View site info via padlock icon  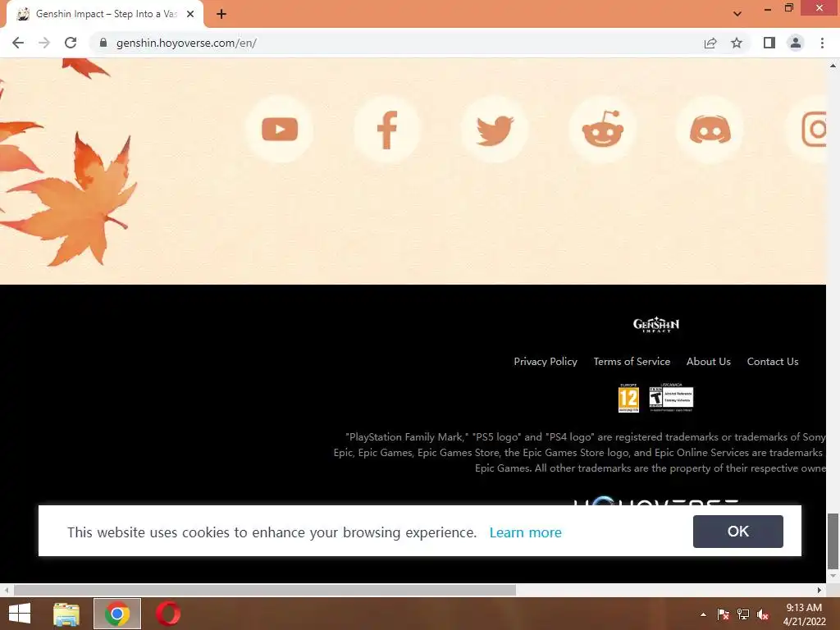pyautogui.click(x=103, y=43)
